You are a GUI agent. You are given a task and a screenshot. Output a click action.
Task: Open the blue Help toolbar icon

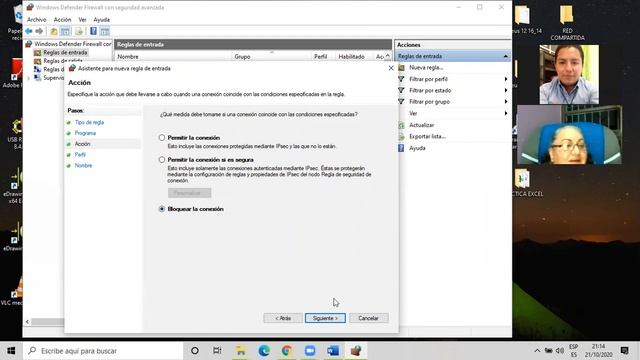click(93, 31)
